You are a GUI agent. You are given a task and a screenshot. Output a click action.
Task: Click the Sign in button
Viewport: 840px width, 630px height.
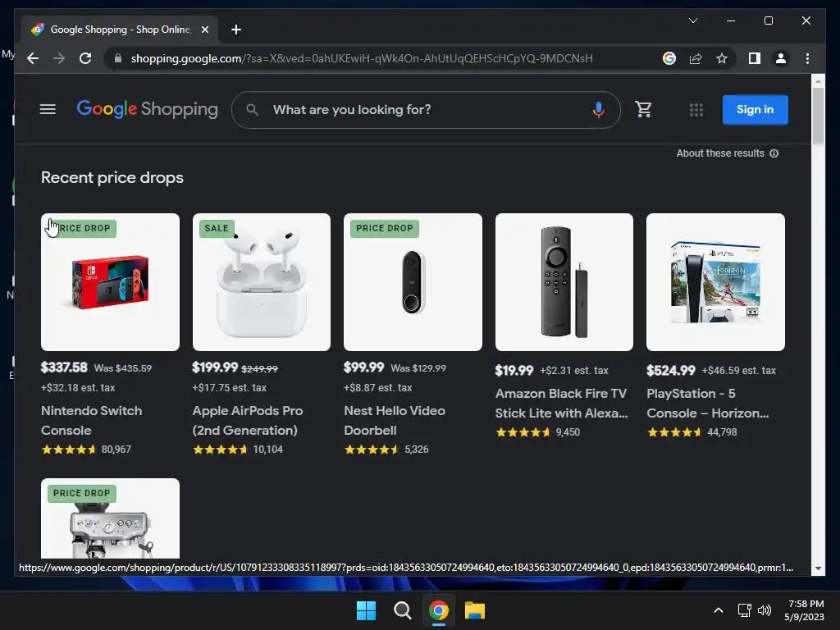[755, 110]
